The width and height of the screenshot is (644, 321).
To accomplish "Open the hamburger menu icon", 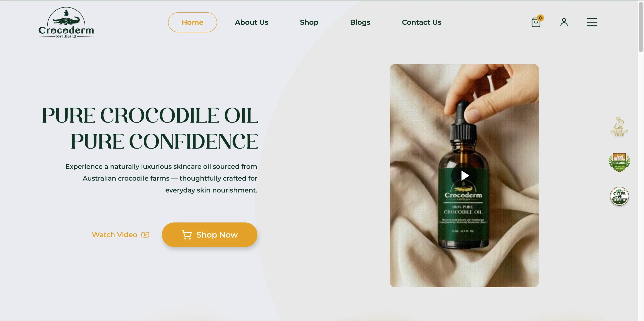I will point(592,22).
